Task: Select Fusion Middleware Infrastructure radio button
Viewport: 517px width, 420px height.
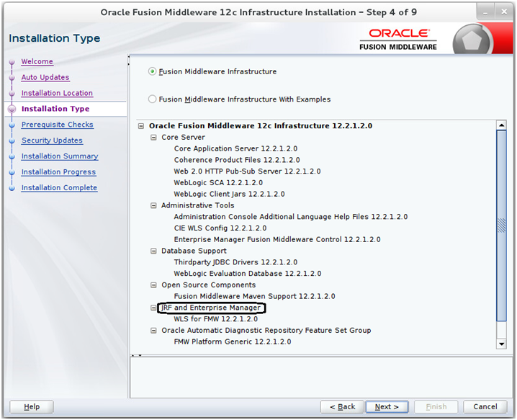Action: [x=152, y=71]
